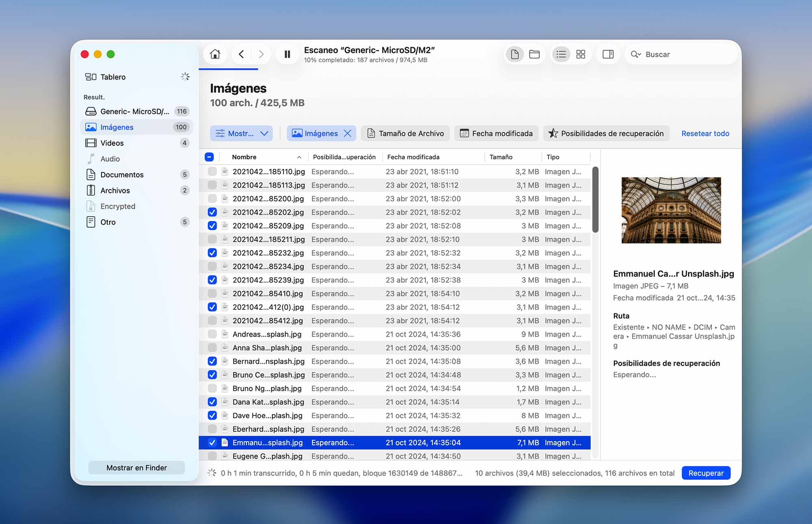Click file icon of Bruno Ng...plash.jpg
This screenshot has height=524, width=812.
click(x=225, y=388)
